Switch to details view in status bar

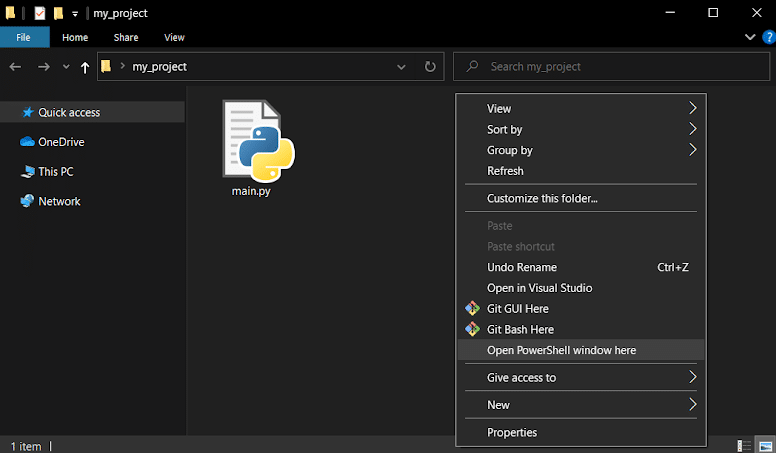coord(744,446)
